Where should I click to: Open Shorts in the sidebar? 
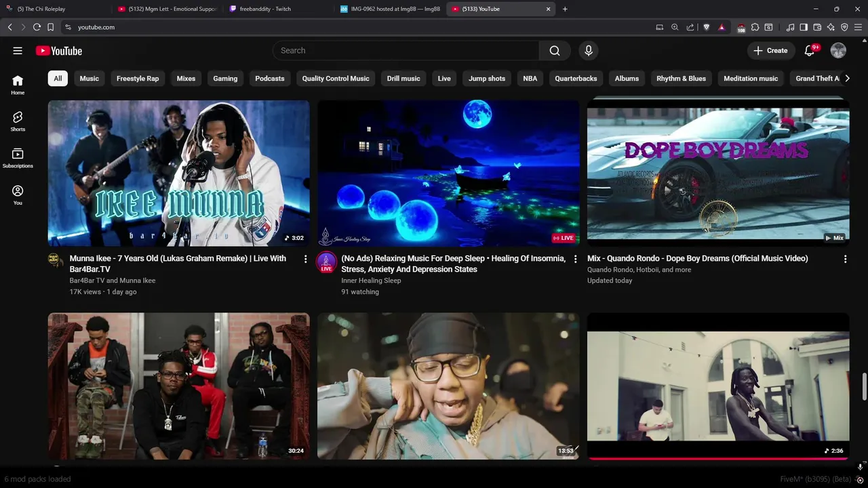[18, 121]
